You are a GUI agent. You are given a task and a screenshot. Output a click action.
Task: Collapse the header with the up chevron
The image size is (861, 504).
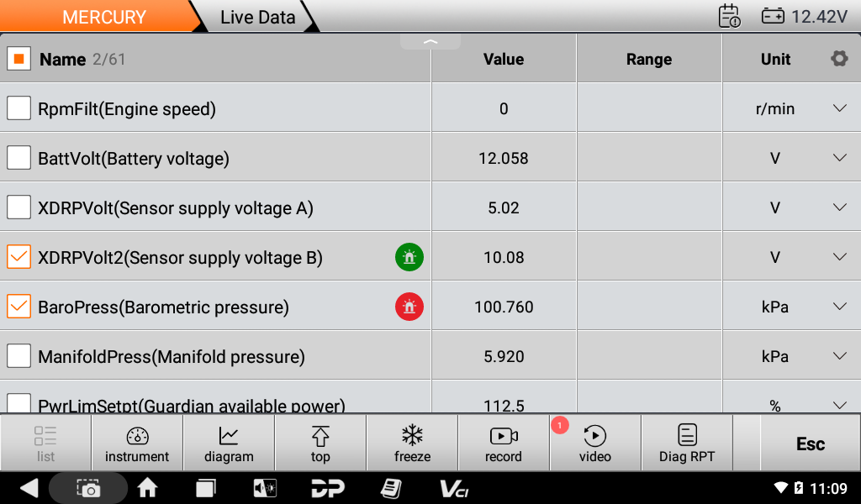(430, 41)
